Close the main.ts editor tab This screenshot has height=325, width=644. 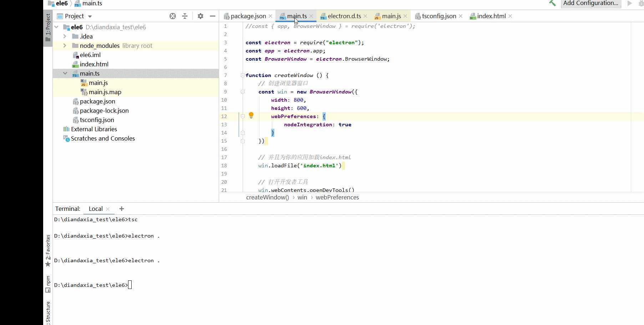[x=311, y=16]
